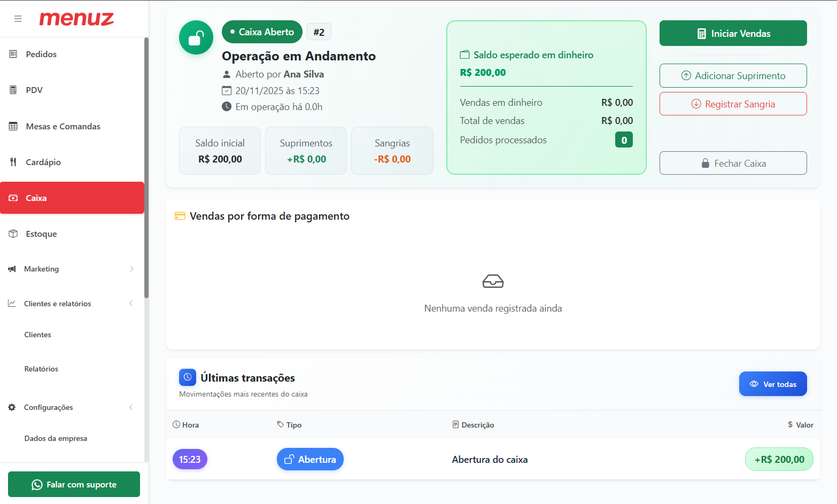The width and height of the screenshot is (837, 504).
Task: Click the Sangrias -R$ 0,00 card
Action: pyautogui.click(x=392, y=151)
